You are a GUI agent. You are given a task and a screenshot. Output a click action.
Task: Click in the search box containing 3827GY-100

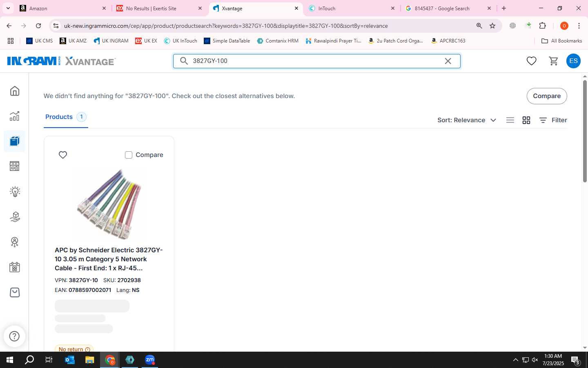tap(316, 61)
